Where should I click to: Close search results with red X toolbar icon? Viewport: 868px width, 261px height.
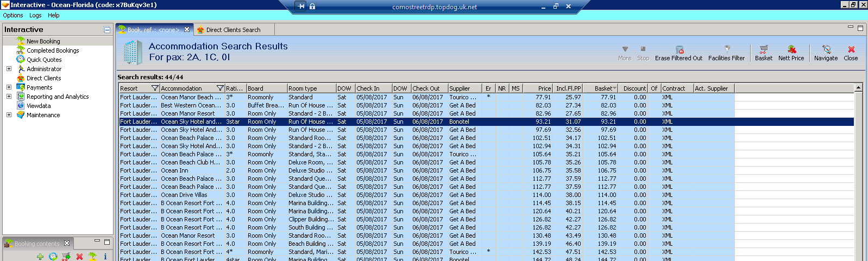(x=851, y=49)
